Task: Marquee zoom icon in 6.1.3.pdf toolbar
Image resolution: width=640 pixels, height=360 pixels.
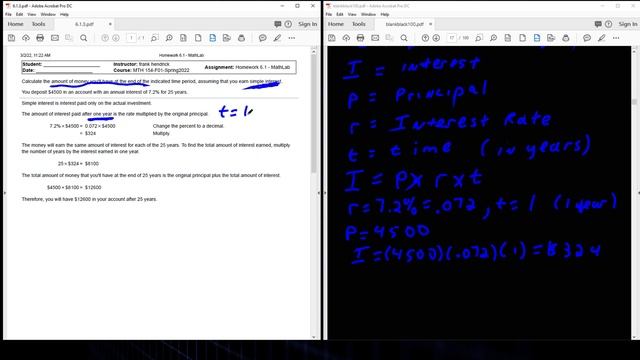Action: tap(154, 38)
